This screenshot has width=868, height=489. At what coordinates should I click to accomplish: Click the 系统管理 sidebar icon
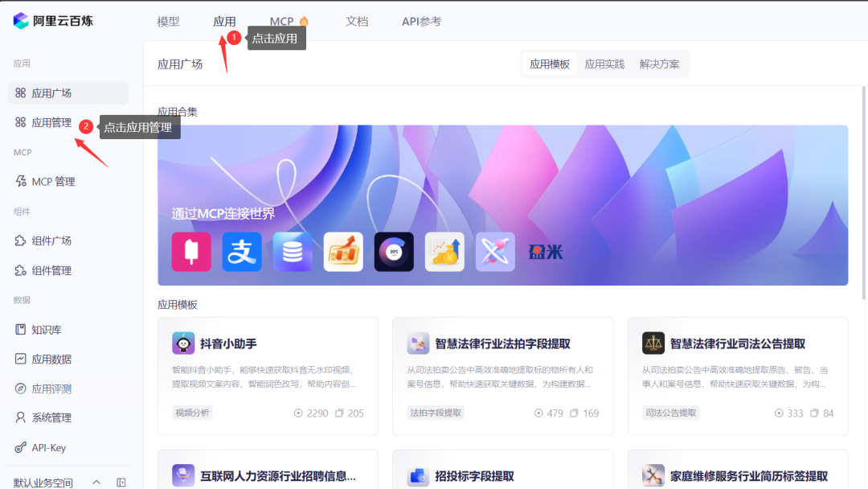click(20, 417)
